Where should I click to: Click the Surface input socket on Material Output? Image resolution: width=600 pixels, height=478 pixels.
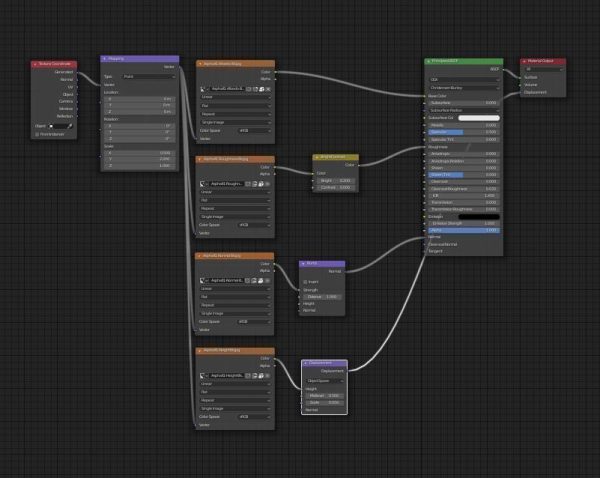coord(520,77)
